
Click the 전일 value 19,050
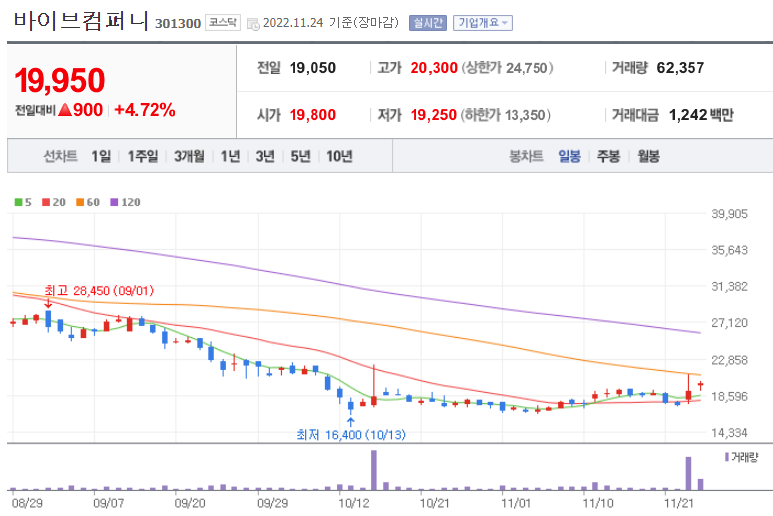coord(313,68)
